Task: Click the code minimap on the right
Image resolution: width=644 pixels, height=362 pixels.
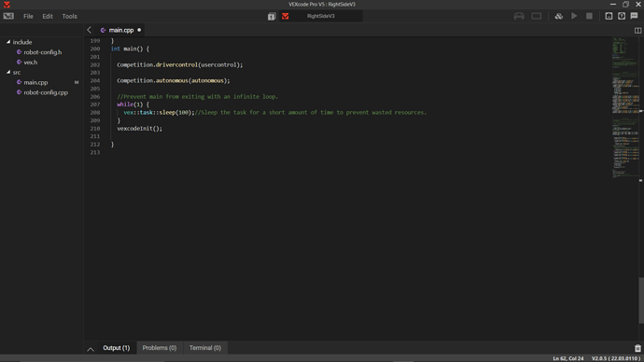Action: point(625,106)
